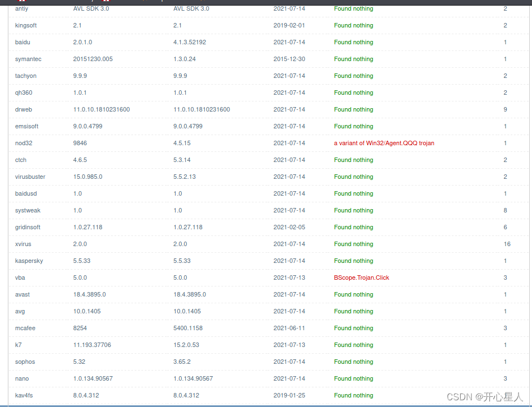Select avast engine name
This screenshot has height=407, width=532.
pyautogui.click(x=22, y=294)
